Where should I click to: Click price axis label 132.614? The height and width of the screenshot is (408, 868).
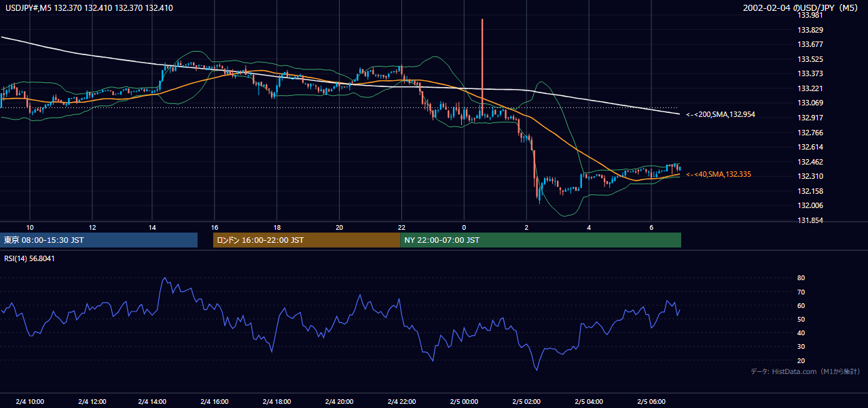810,147
